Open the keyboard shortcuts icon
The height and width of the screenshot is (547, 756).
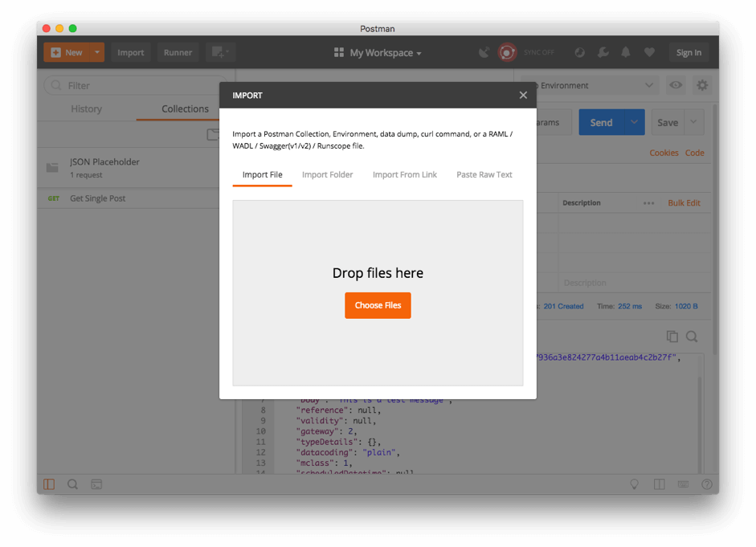point(683,484)
